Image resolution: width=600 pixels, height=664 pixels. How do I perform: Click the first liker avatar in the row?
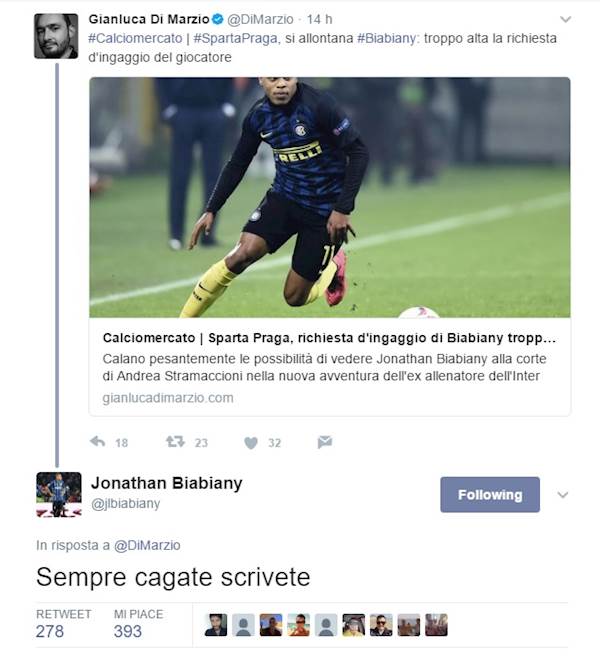coord(216,625)
